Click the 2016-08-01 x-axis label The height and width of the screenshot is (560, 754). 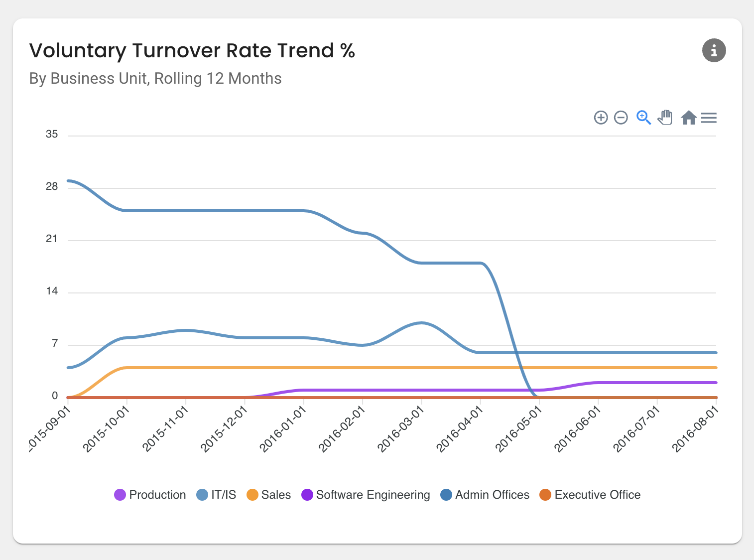[x=695, y=428]
